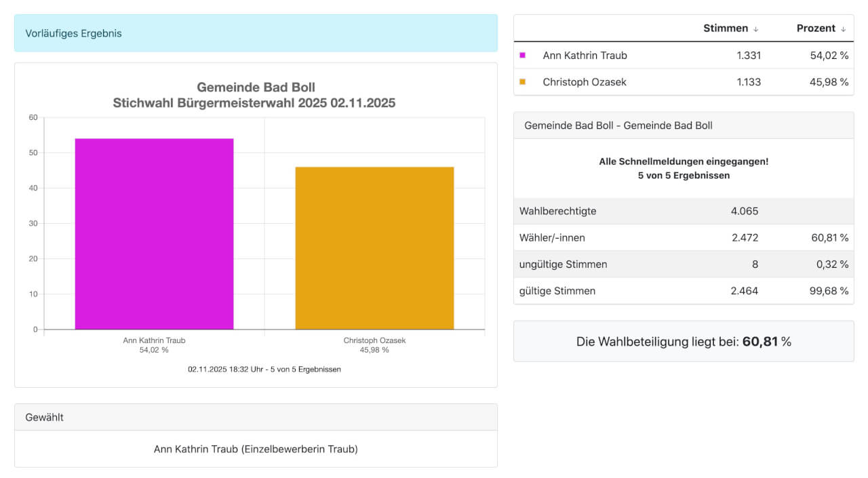Click the chart title Gemeinde Bad Boll
The height and width of the screenshot is (478, 868).
tap(256, 87)
